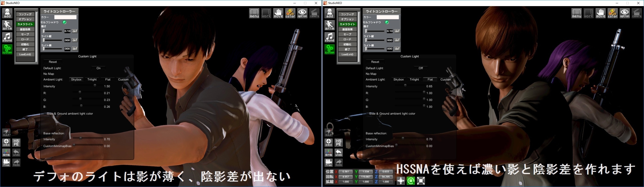Click the undo arrow in left window
644x187 pixels.
(16, 152)
